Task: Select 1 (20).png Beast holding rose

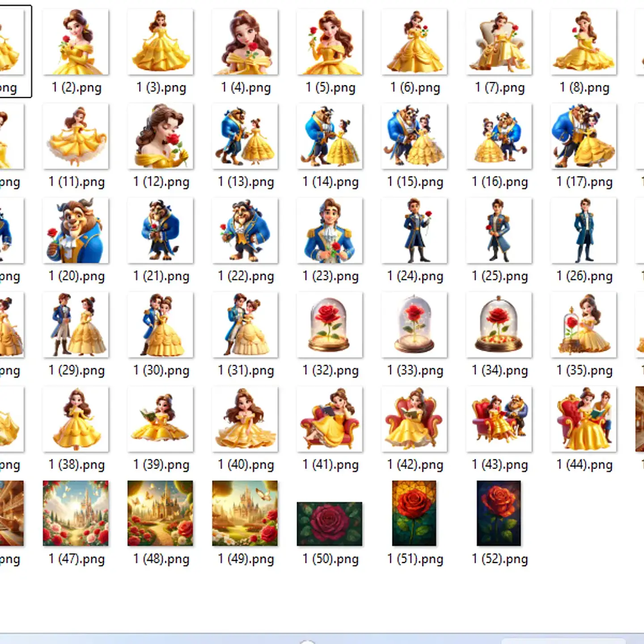Action: (x=76, y=231)
